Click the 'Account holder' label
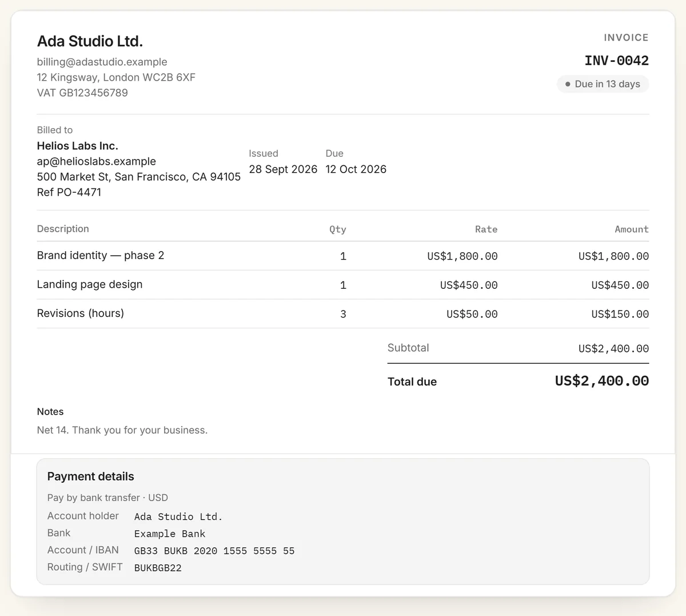Screen dimensions: 686x616 [83, 516]
